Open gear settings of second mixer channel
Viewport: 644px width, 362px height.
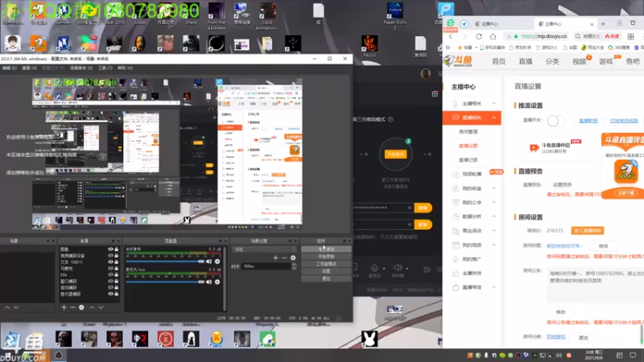pos(217,282)
